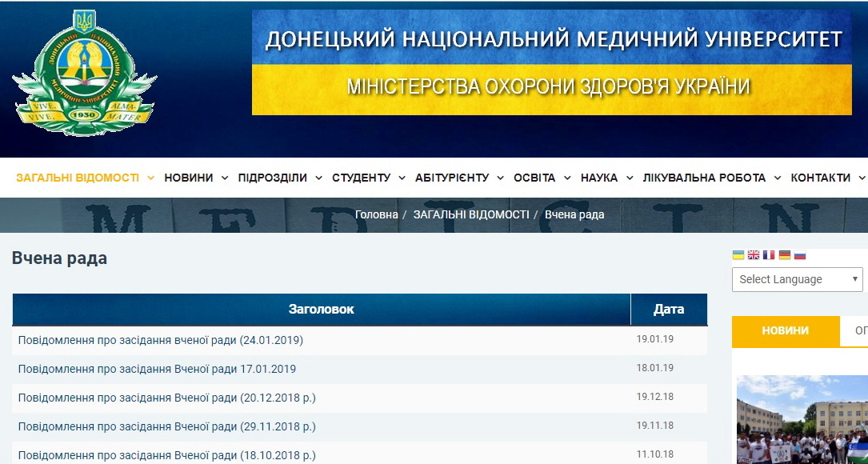The width and height of the screenshot is (868, 464).
Task: Click the Вчена рада page heading
Action: pos(59,258)
